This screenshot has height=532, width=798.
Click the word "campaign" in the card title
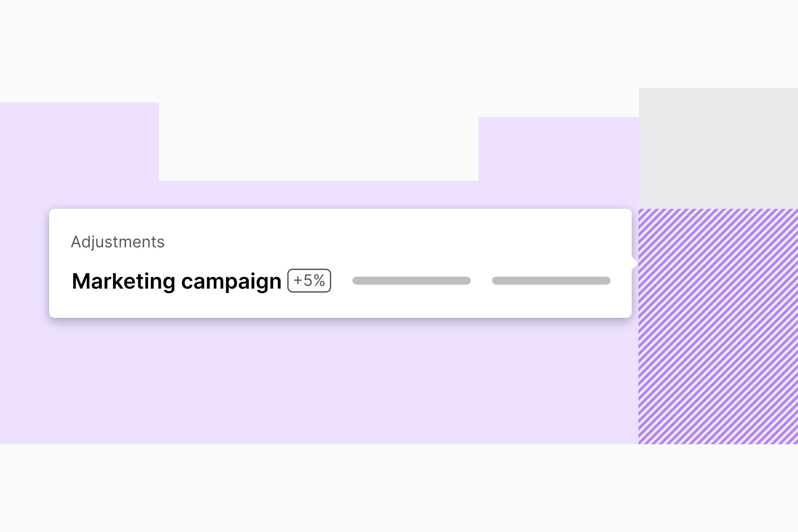[231, 282]
